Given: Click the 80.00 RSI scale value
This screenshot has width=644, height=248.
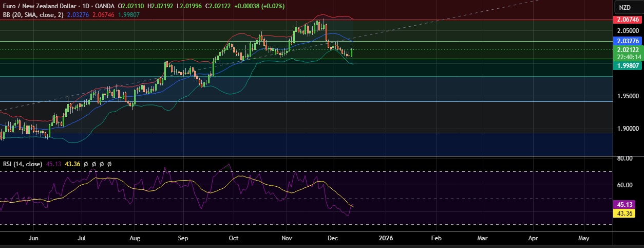Looking at the screenshot, I should 624,159.
